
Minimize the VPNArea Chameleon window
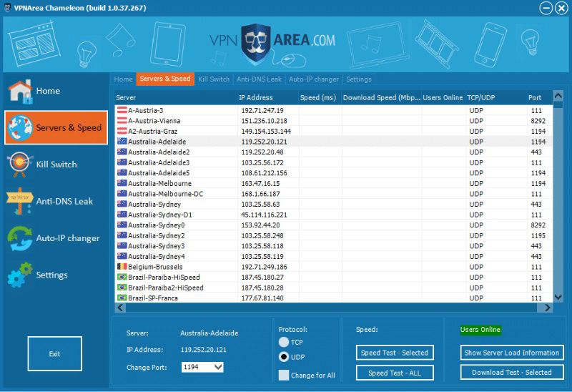tap(546, 8)
